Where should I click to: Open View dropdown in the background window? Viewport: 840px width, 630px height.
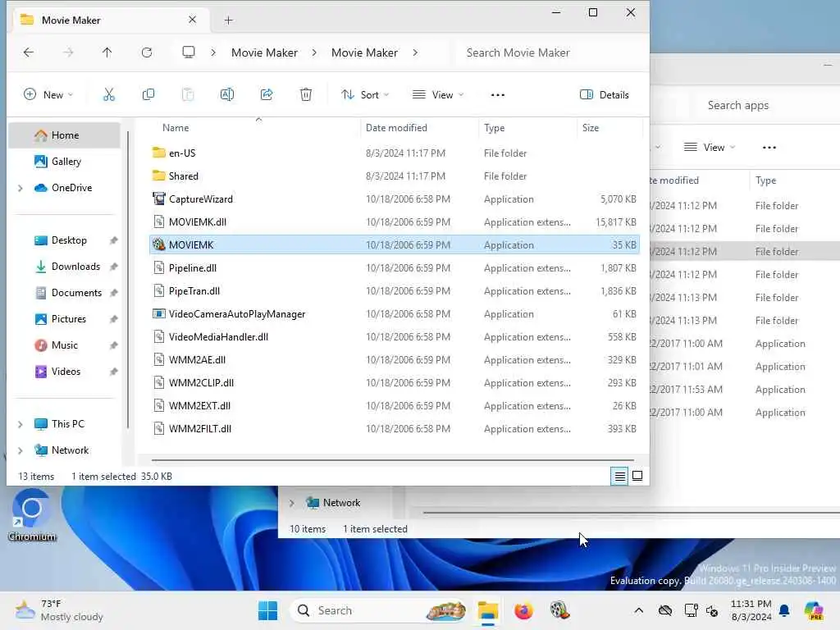click(x=710, y=148)
